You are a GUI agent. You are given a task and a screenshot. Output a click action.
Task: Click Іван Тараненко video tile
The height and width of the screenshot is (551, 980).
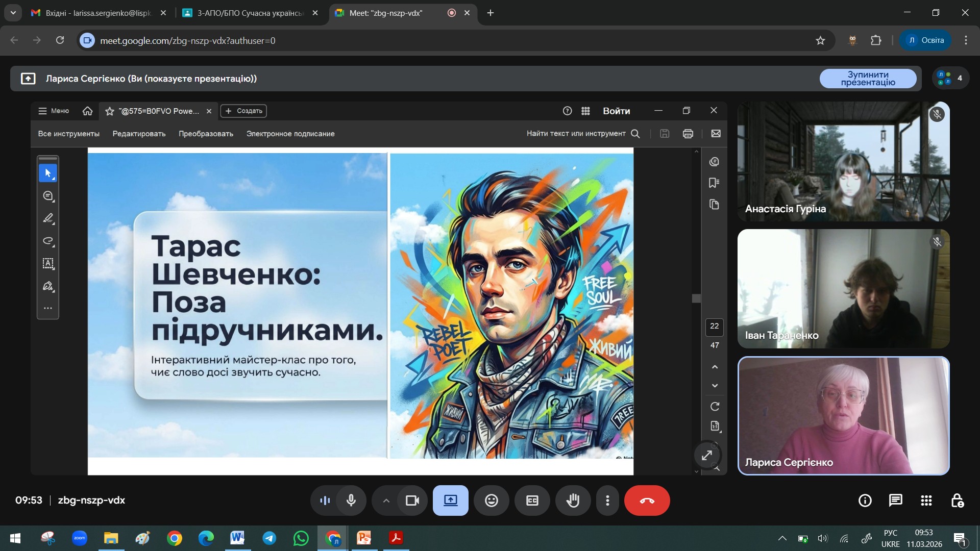click(843, 289)
